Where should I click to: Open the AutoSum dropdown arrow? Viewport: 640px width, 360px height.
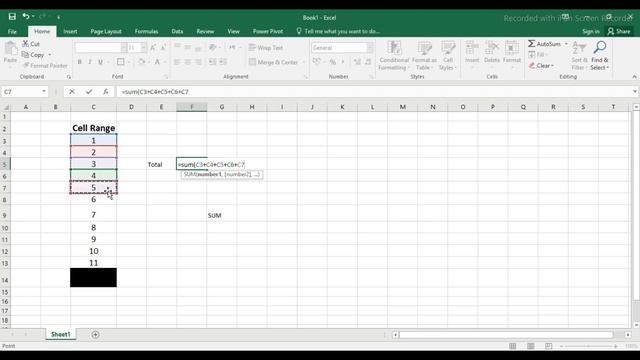coord(566,44)
